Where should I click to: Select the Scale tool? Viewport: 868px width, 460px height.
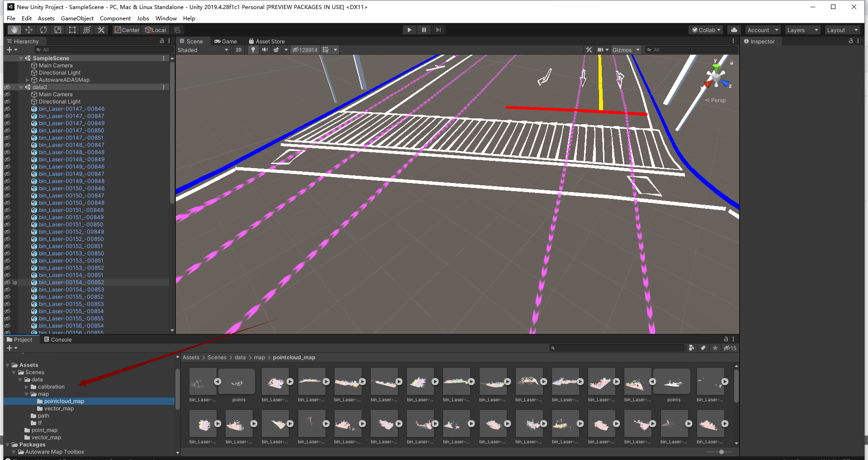tap(58, 30)
